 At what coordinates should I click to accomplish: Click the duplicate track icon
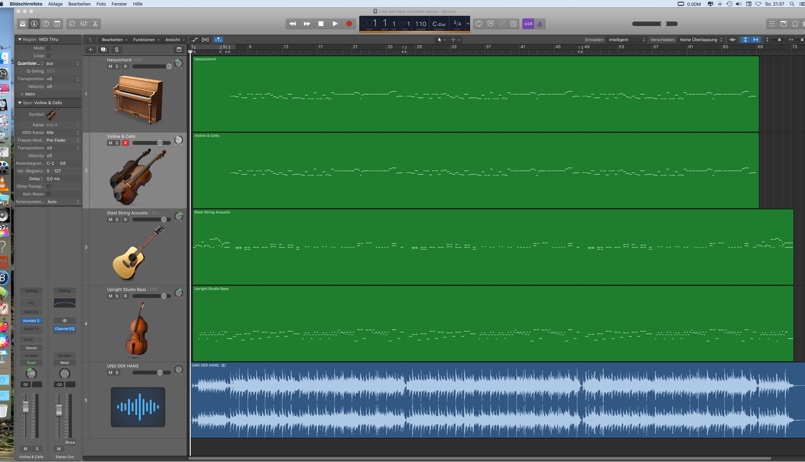[x=103, y=50]
